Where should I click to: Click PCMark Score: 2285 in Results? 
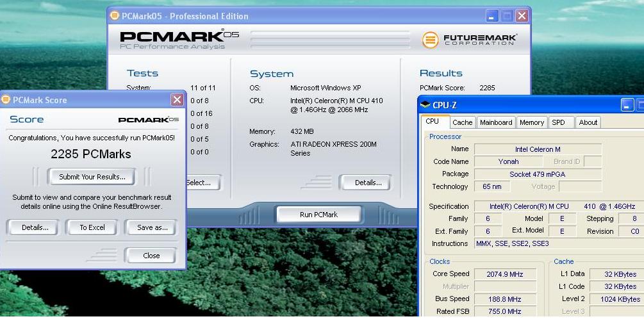pyautogui.click(x=457, y=88)
